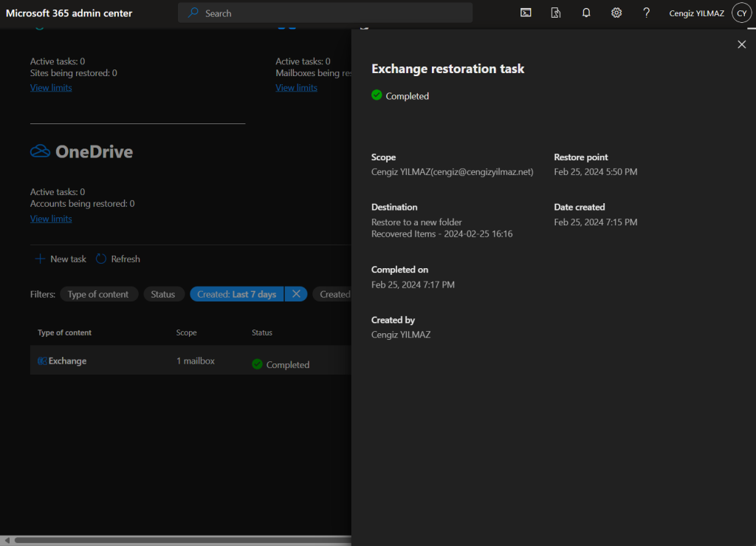This screenshot has height=546, width=756.
Task: Open the help question mark icon
Action: coord(647,13)
